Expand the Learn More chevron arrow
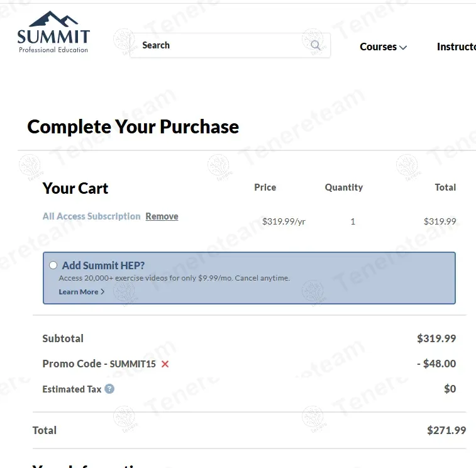The image size is (476, 468). [102, 292]
